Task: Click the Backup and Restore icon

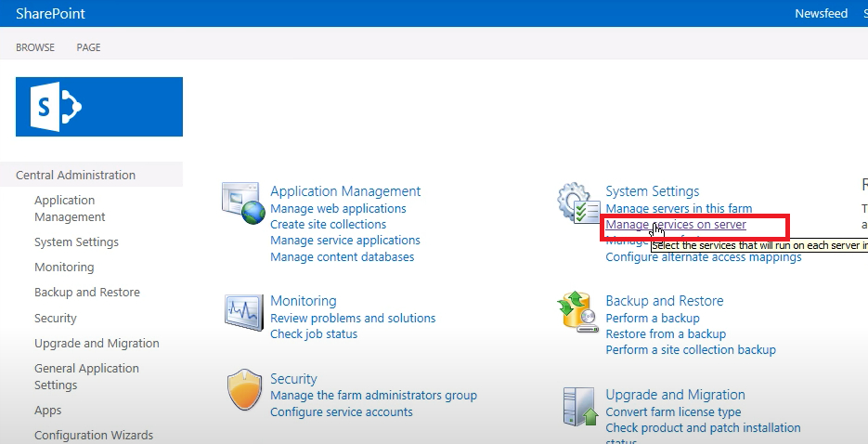Action: [578, 312]
